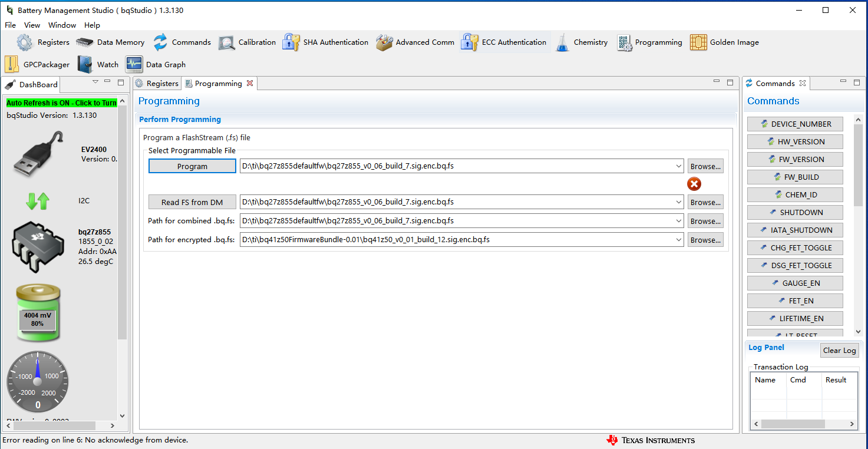The width and height of the screenshot is (868, 449).
Task: Click the EV2400 USB adapter icon
Action: pos(39,154)
